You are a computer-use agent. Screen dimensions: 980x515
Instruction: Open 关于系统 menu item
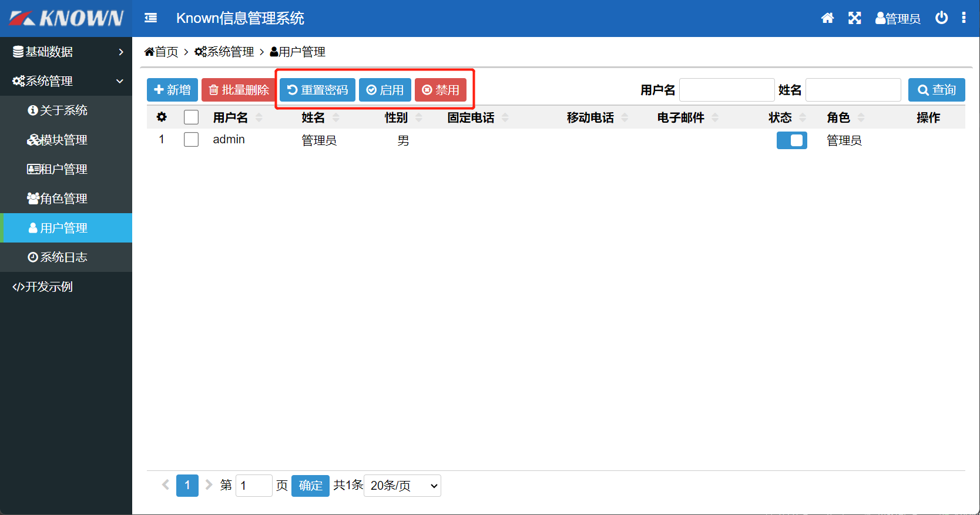point(66,110)
